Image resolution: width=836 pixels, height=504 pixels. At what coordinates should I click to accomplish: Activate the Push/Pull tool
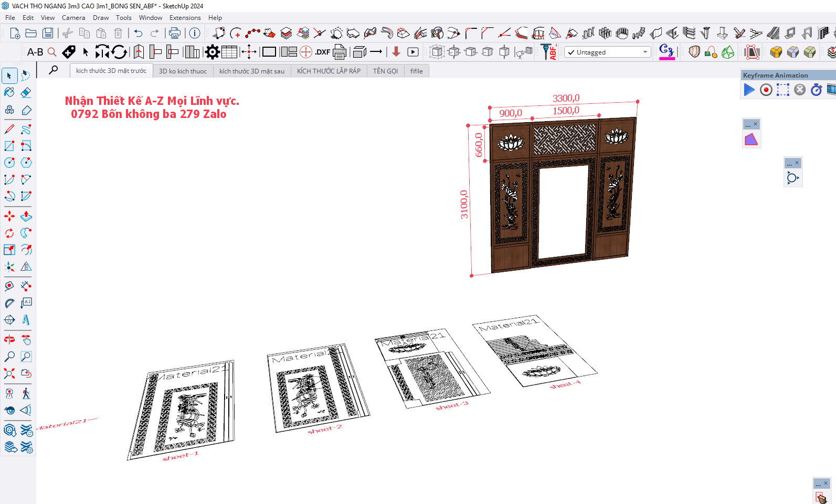[26, 216]
